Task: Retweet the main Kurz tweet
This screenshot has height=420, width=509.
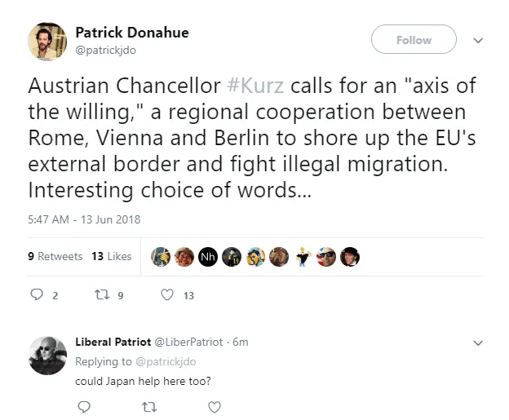Action: (102, 295)
